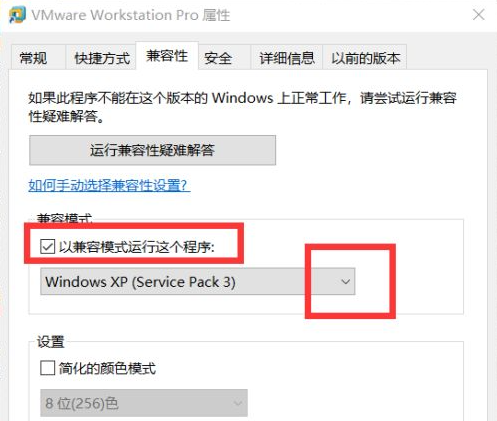Click the 设置 group label
497x421 pixels.
click(50, 342)
